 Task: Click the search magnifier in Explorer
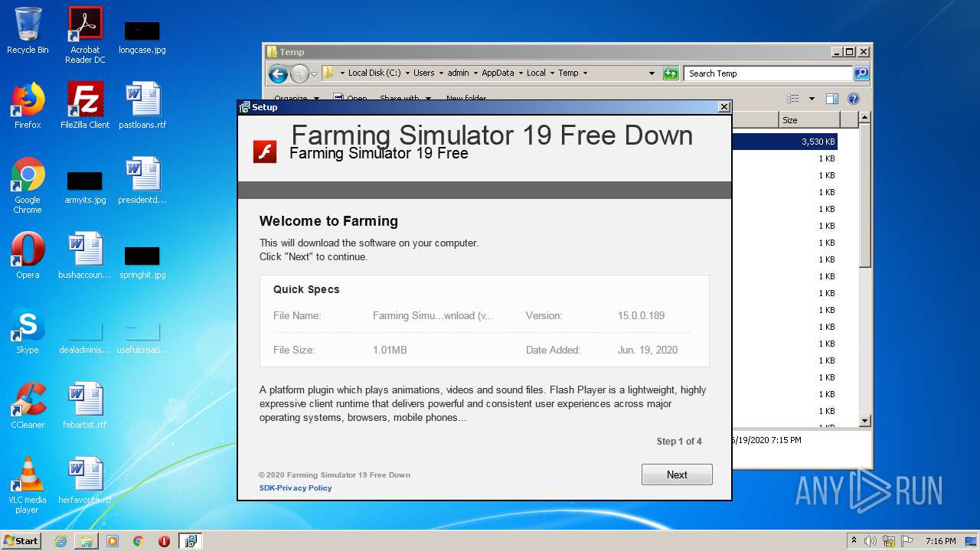point(861,73)
